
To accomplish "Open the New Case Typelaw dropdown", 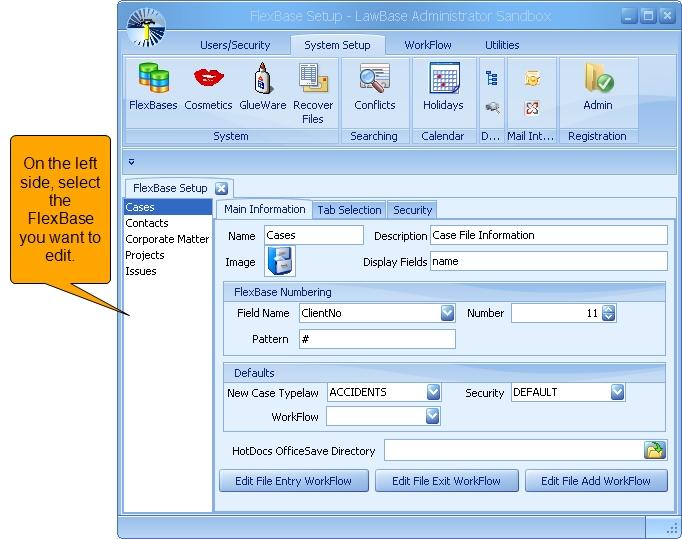I will pyautogui.click(x=433, y=392).
